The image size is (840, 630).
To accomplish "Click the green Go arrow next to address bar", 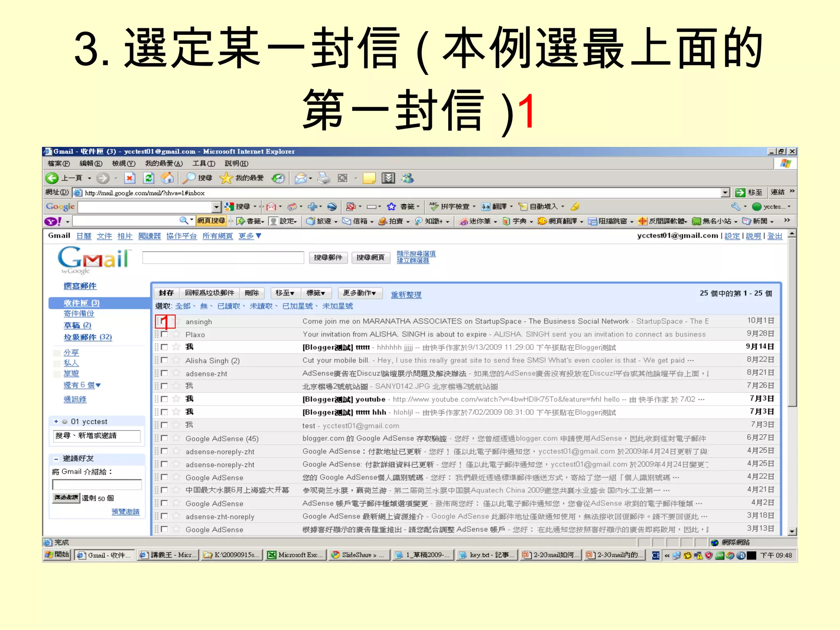I will coord(740,192).
